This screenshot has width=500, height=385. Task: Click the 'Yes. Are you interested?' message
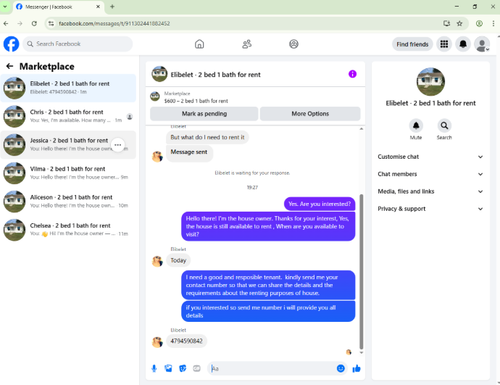[x=319, y=204]
